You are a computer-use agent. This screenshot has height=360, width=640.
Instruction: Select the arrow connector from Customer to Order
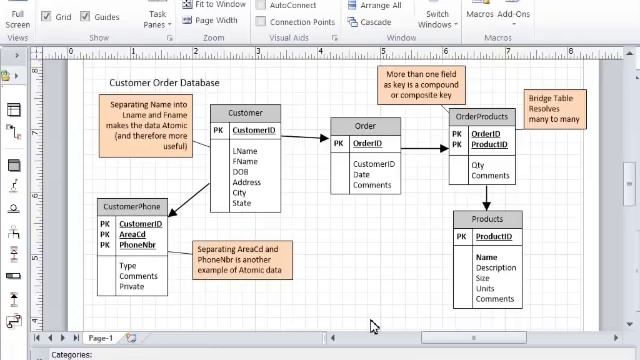click(x=305, y=138)
